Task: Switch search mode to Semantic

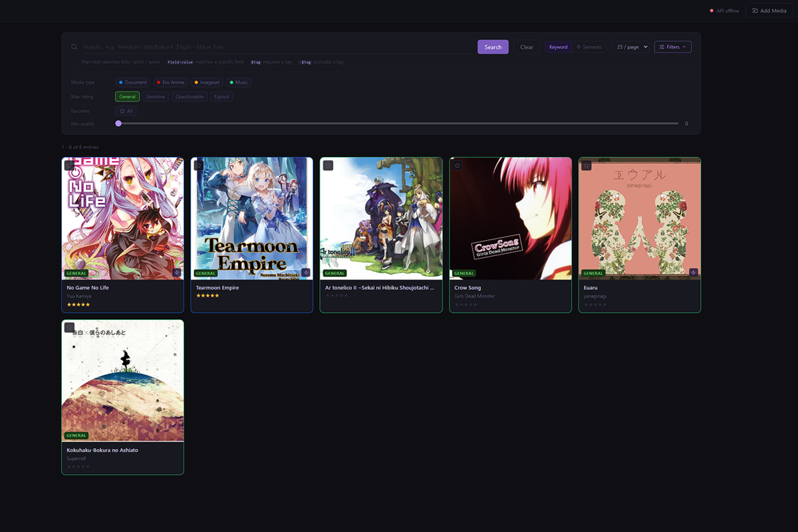Action: point(589,47)
